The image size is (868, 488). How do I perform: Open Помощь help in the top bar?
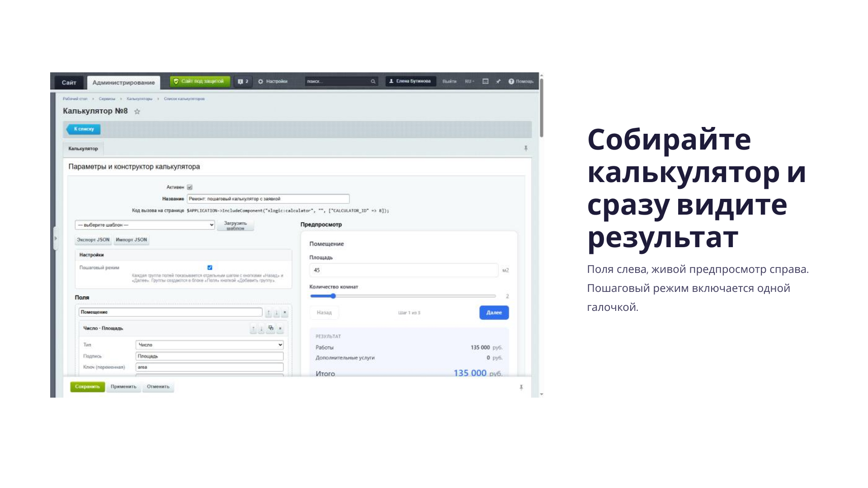[521, 81]
